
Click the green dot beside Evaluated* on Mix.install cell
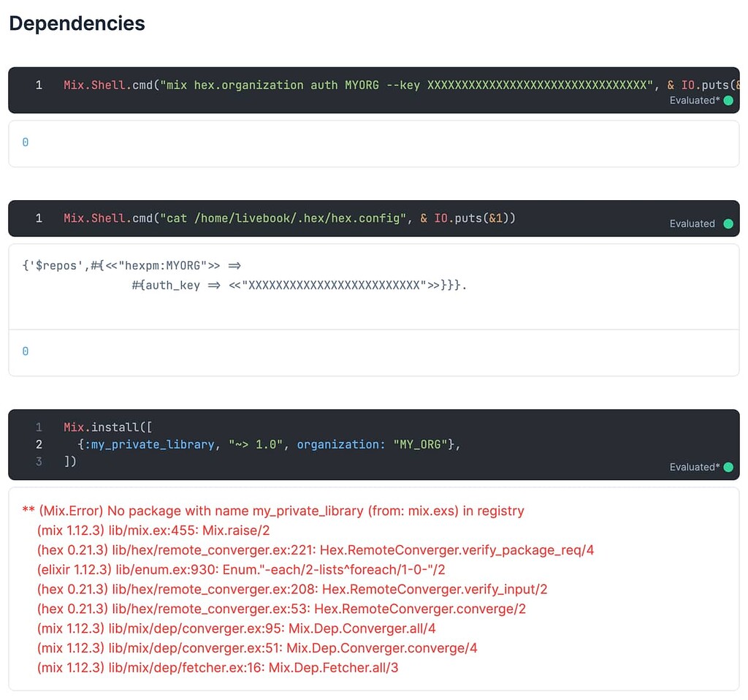pos(728,467)
